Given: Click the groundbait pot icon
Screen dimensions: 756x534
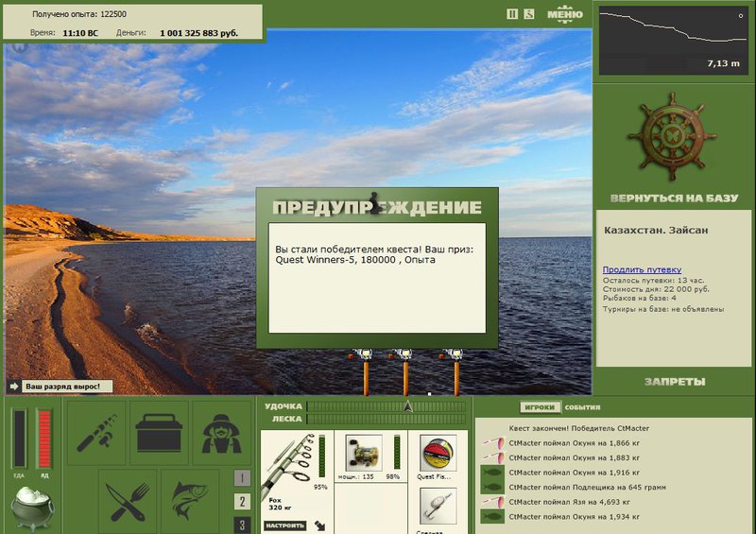Looking at the screenshot, I should point(32,508).
